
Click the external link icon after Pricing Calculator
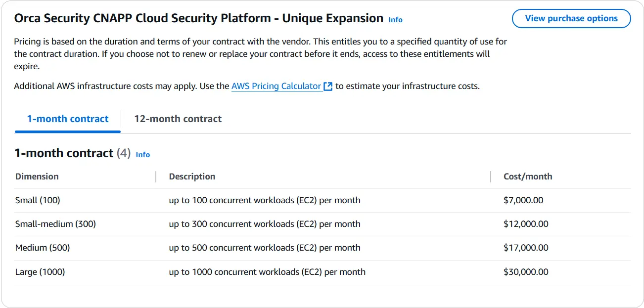point(328,86)
